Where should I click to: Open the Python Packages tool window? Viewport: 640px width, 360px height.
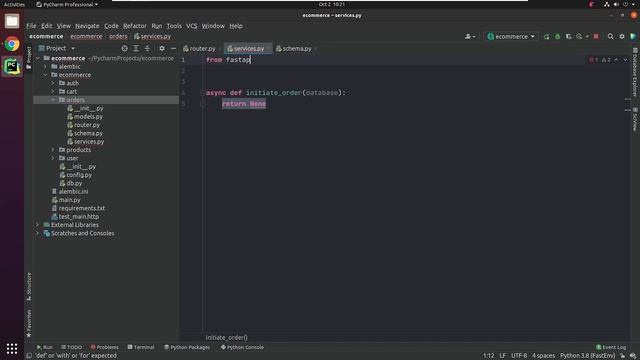pyautogui.click(x=187, y=347)
